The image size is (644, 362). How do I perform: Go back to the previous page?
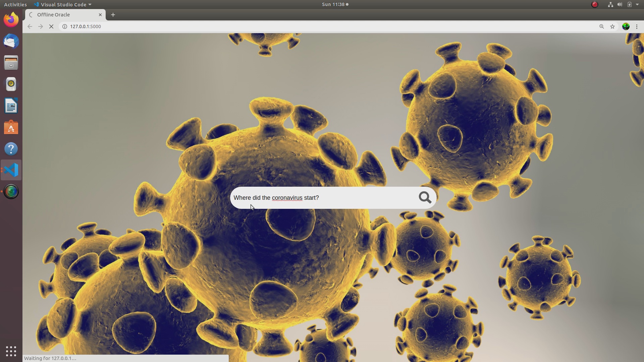(30, 26)
